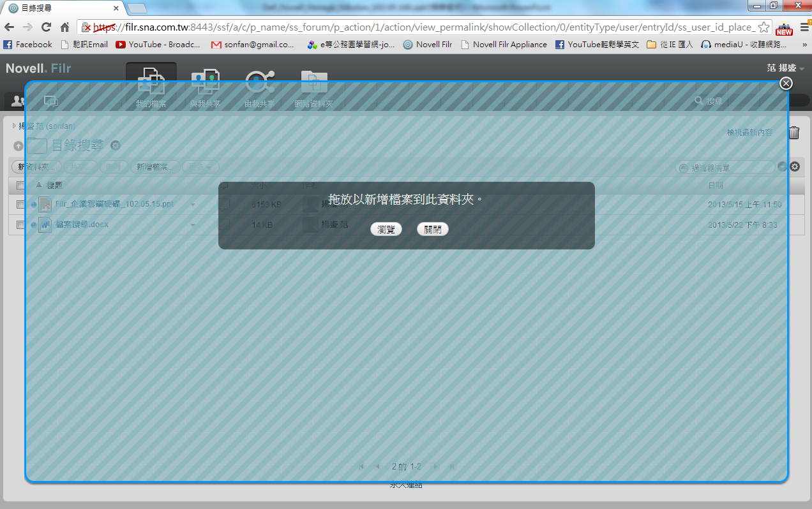Image resolution: width=812 pixels, height=509 pixels.
Task: Open the Facebook bookmark
Action: pyautogui.click(x=28, y=45)
